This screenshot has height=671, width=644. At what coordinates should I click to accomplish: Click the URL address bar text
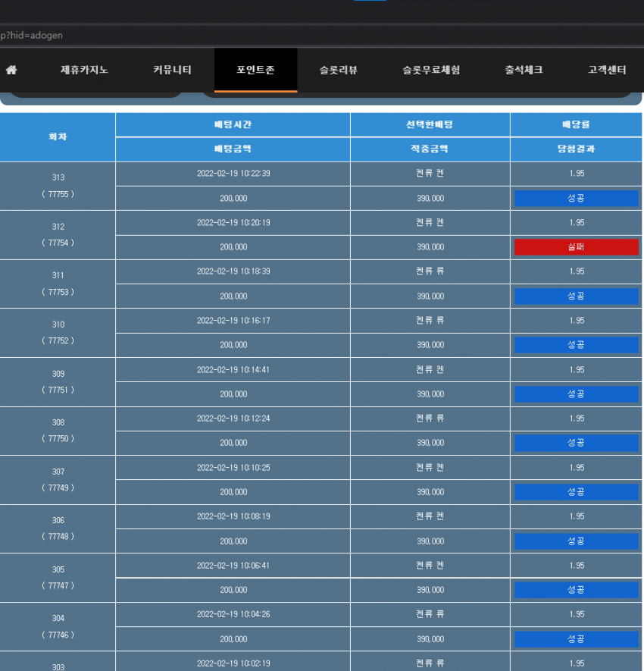point(32,36)
